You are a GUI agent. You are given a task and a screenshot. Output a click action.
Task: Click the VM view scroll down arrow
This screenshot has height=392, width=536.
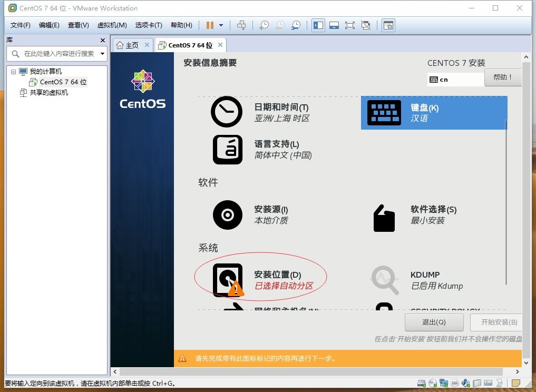527,363
